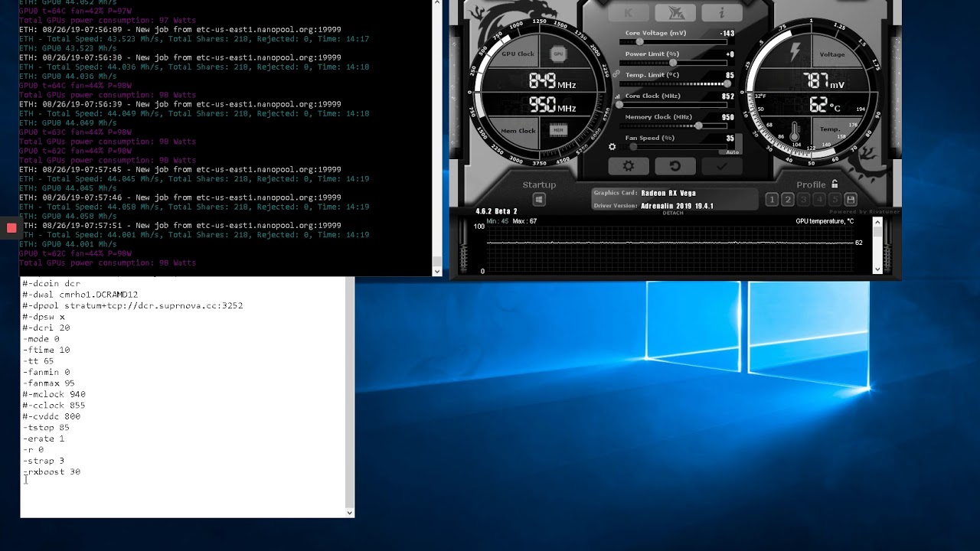The height and width of the screenshot is (551, 980).
Task: Reset settings with the circular arrow button
Action: pos(675,166)
